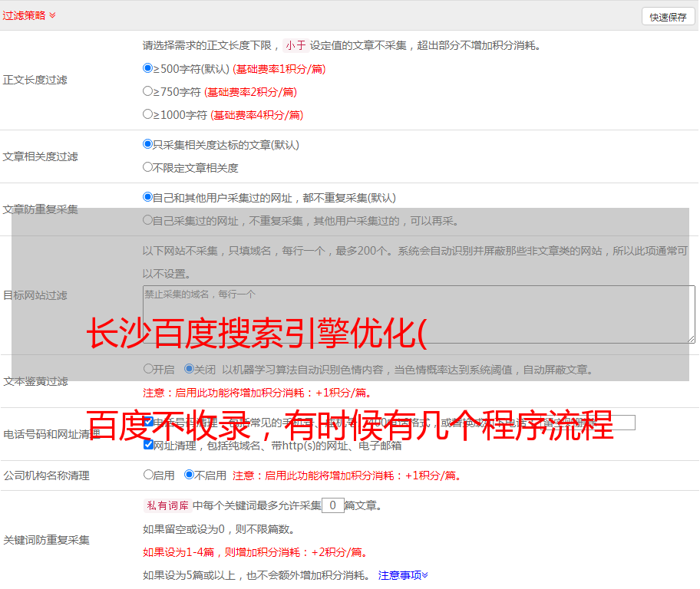
Task: Click the red (基础费率2积分/篇) note
Action: (x=250, y=92)
